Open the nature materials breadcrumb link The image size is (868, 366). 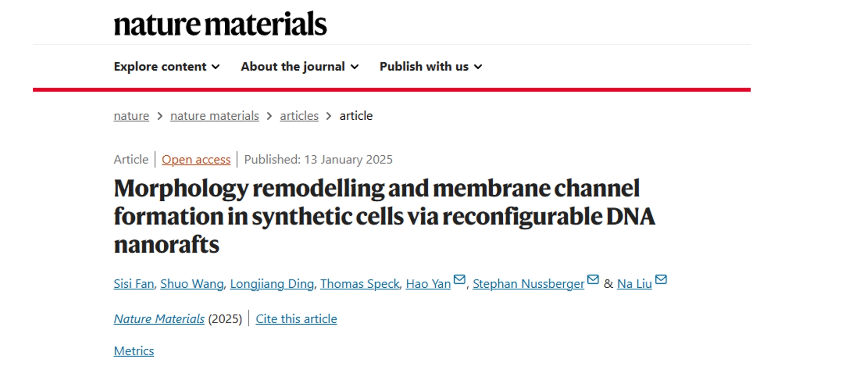(215, 116)
